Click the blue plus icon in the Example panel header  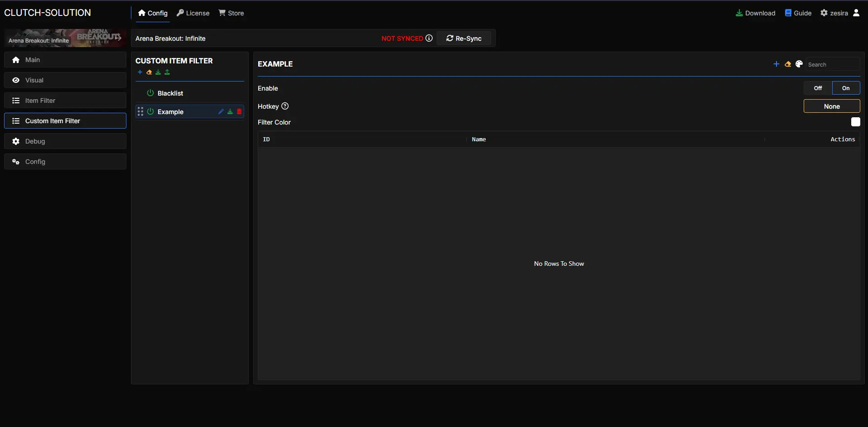776,64
